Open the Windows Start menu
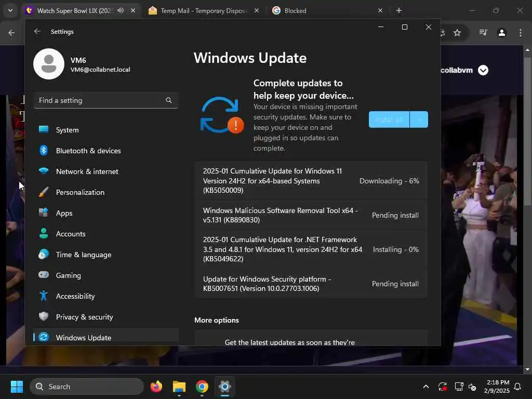This screenshot has width=532, height=399. pyautogui.click(x=17, y=387)
